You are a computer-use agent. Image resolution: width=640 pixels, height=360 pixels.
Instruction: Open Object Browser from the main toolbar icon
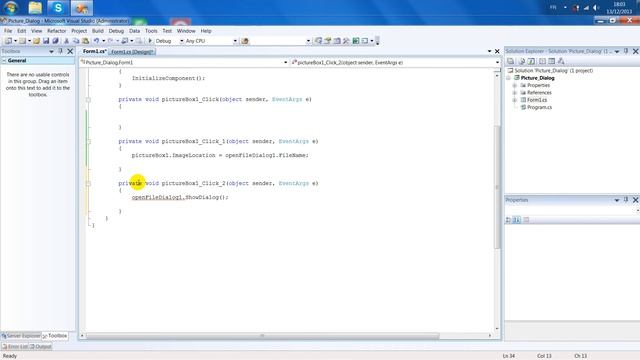tap(337, 41)
